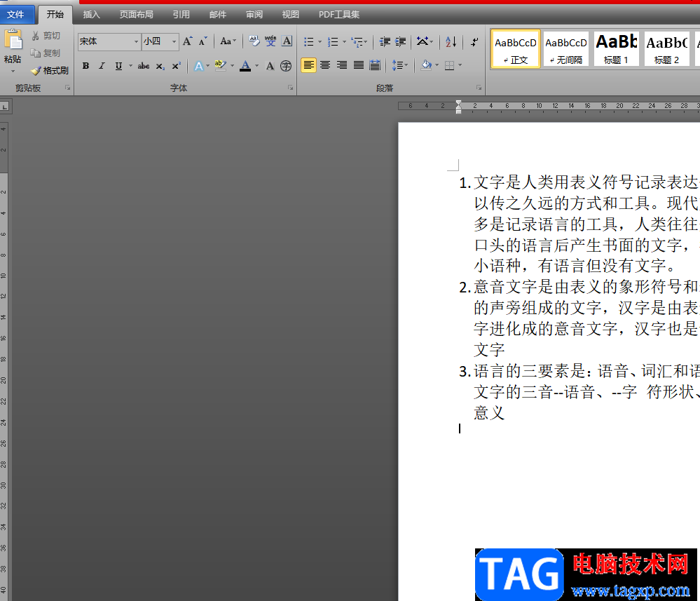Switch to the Review (审阅) tab
The width and height of the screenshot is (700, 601).
tap(254, 15)
